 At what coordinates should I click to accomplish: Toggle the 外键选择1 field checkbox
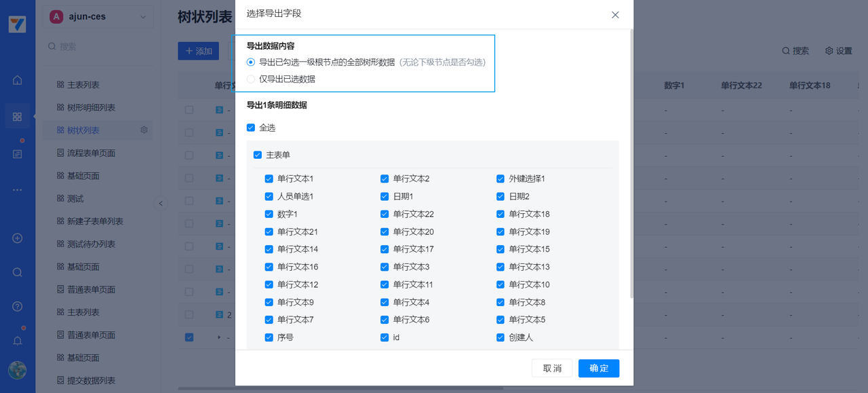(x=500, y=179)
